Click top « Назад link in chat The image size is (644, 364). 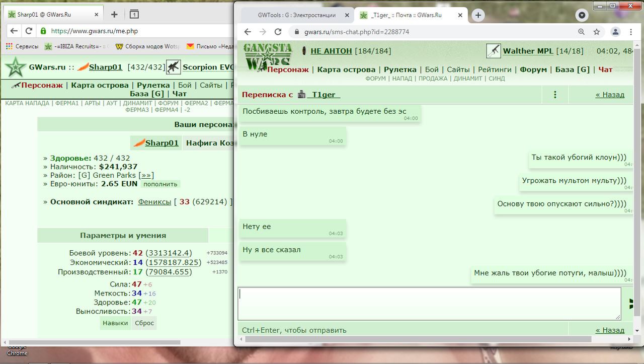pyautogui.click(x=610, y=95)
